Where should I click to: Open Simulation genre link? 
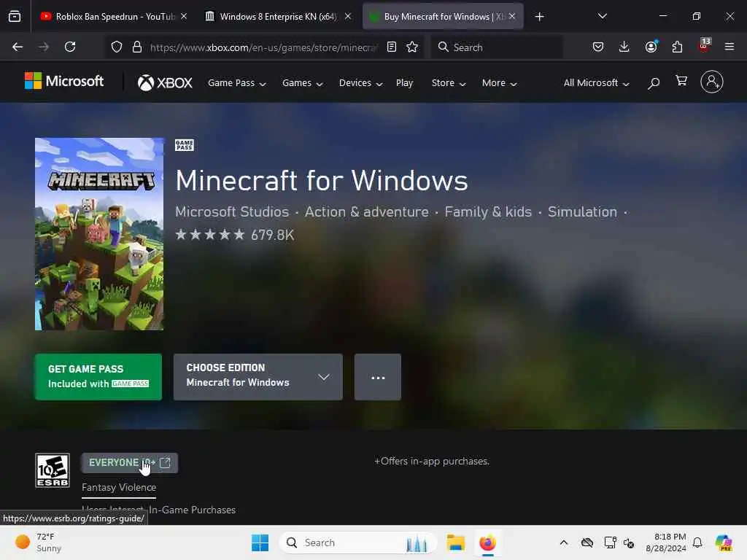click(x=582, y=212)
